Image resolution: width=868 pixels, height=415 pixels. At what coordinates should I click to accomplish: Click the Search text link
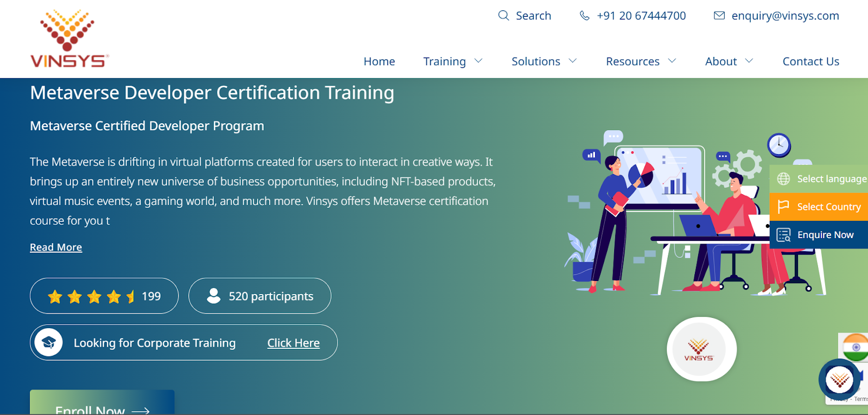click(533, 16)
